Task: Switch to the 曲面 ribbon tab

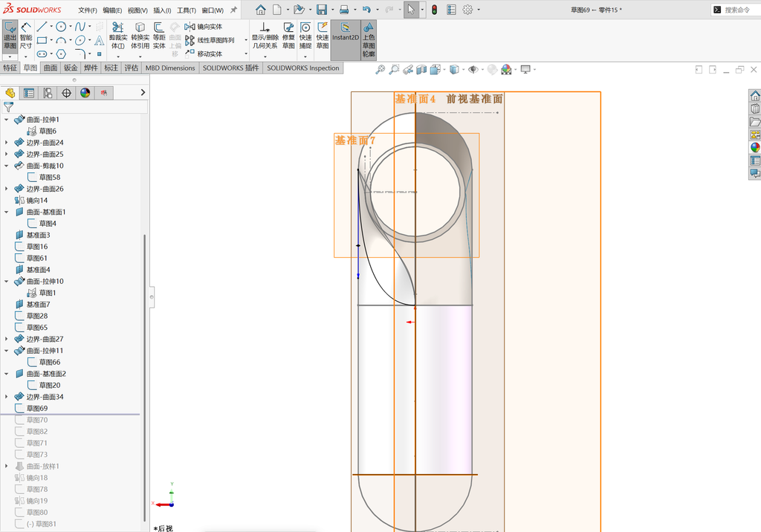Action: pos(51,68)
